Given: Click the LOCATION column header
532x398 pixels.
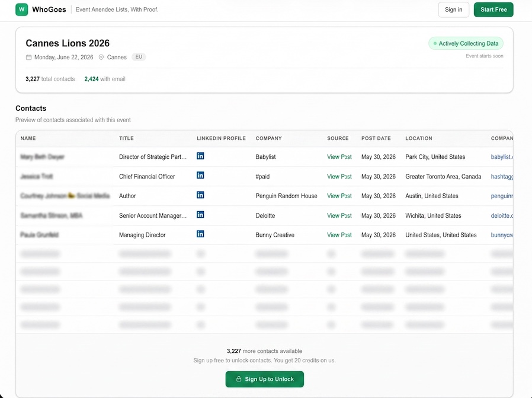Looking at the screenshot, I should click(x=419, y=138).
